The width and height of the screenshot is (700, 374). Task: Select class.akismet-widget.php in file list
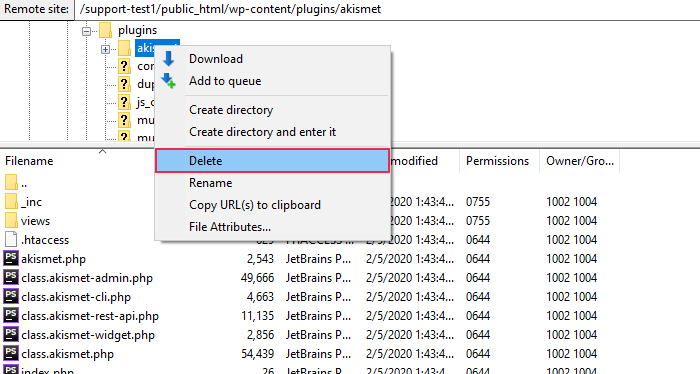88,335
